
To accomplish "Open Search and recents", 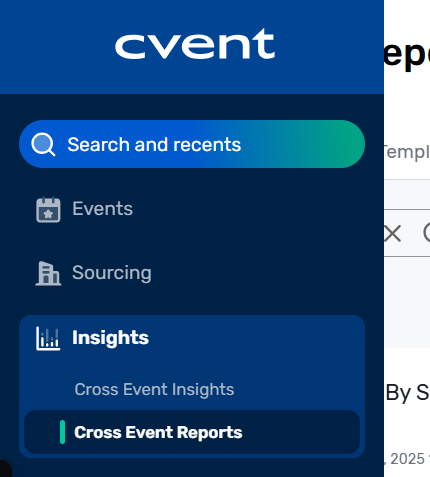I will [x=192, y=144].
